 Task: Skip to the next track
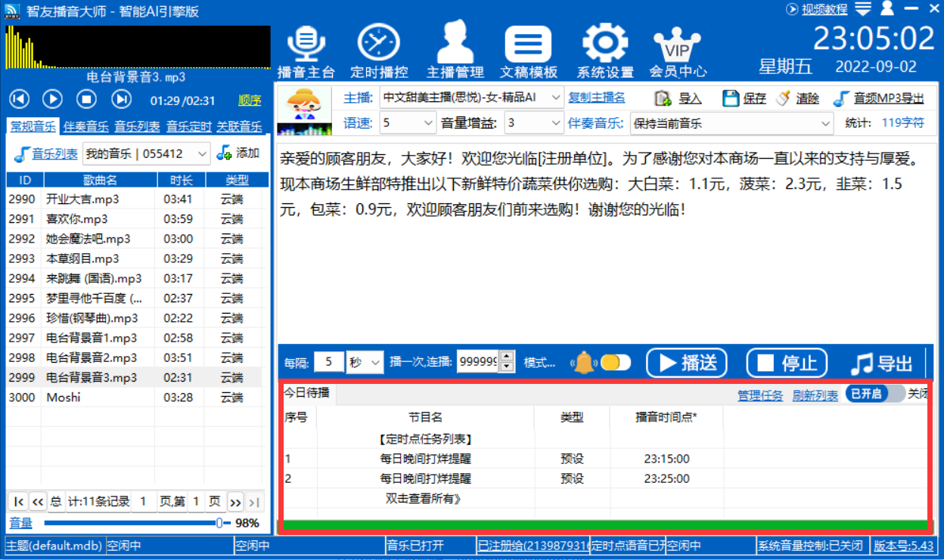121,99
